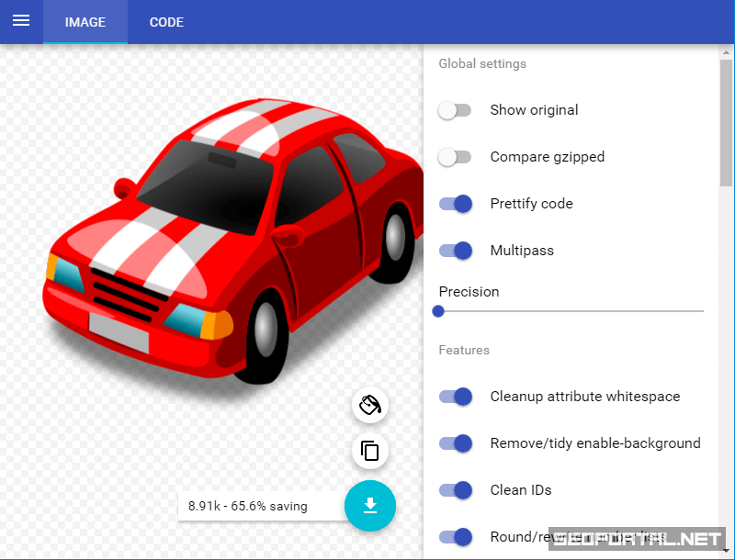Click the 8.91k file size savings label
735x560 pixels.
point(248,506)
